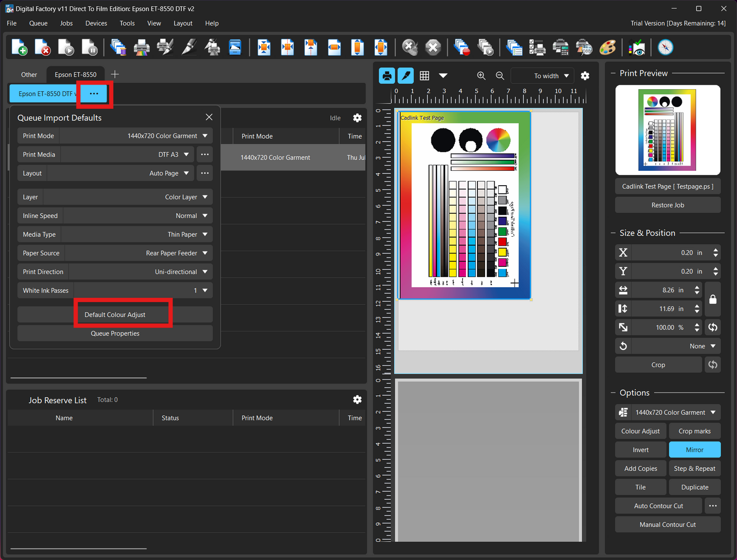This screenshot has height=560, width=737.
Task: Open the Devices menu
Action: (x=96, y=23)
